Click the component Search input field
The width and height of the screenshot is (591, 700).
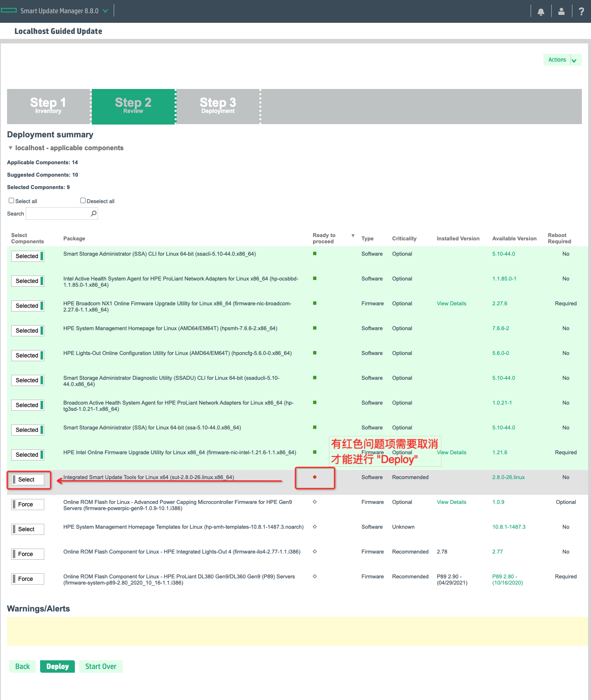click(x=58, y=213)
